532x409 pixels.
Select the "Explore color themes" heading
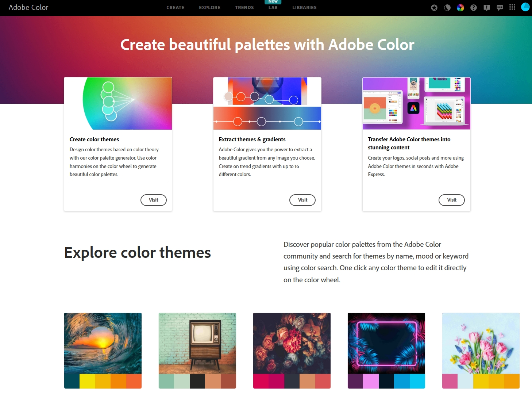[x=138, y=253]
